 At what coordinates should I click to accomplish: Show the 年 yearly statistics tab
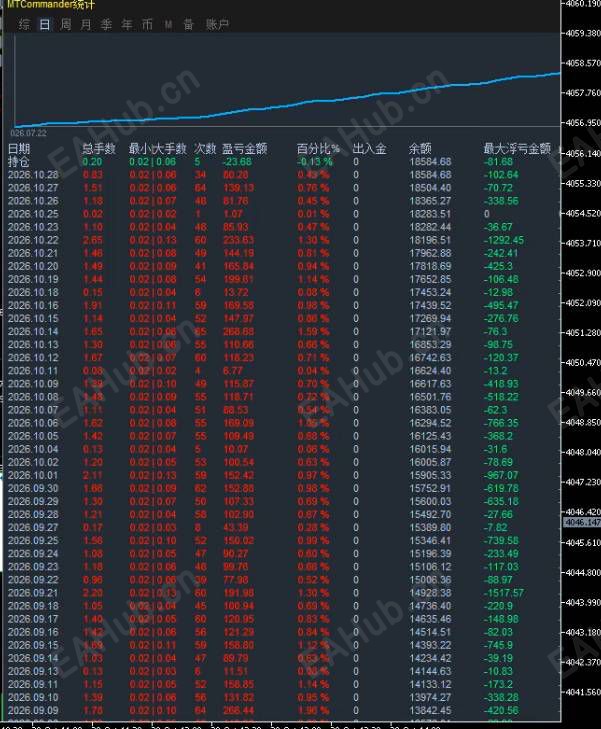point(127,24)
